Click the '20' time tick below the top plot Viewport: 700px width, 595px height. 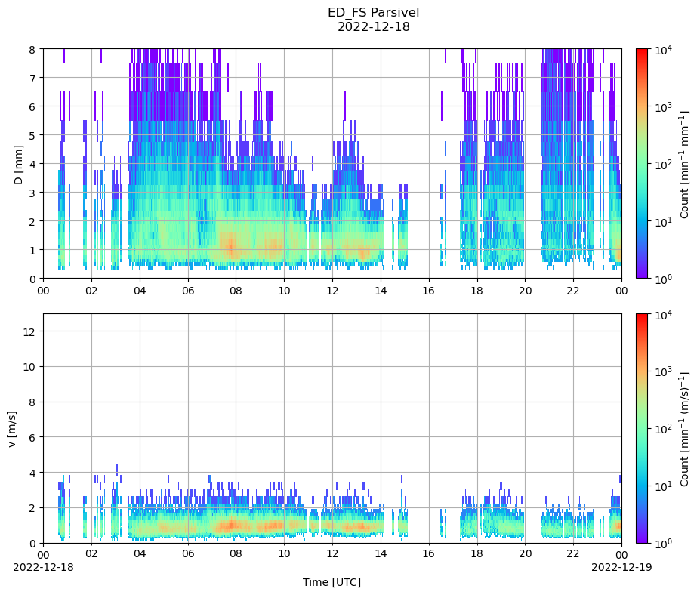(525, 291)
